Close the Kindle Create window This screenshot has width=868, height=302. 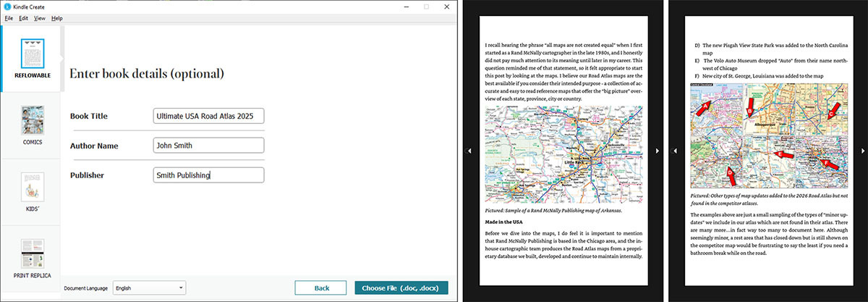click(x=447, y=7)
